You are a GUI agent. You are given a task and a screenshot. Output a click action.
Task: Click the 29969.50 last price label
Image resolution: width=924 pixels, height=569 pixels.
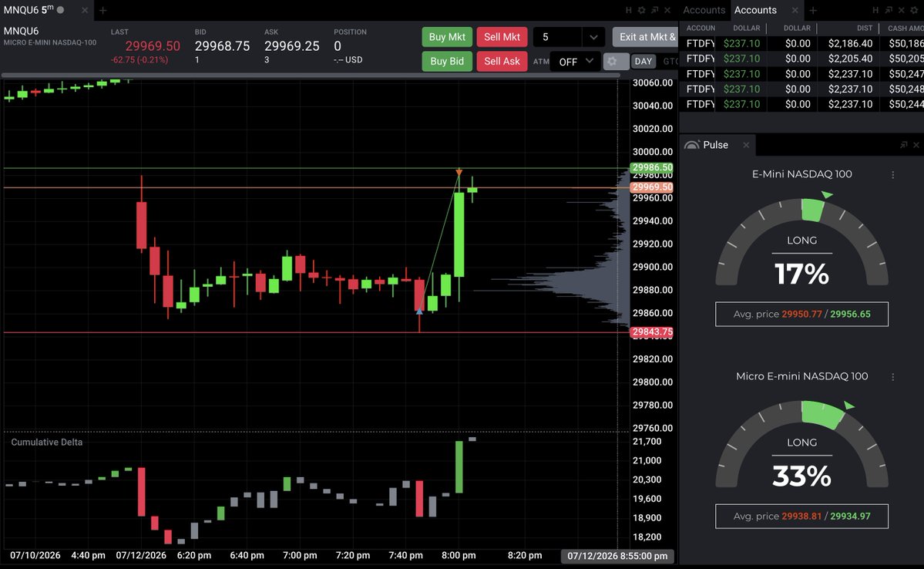coord(652,187)
